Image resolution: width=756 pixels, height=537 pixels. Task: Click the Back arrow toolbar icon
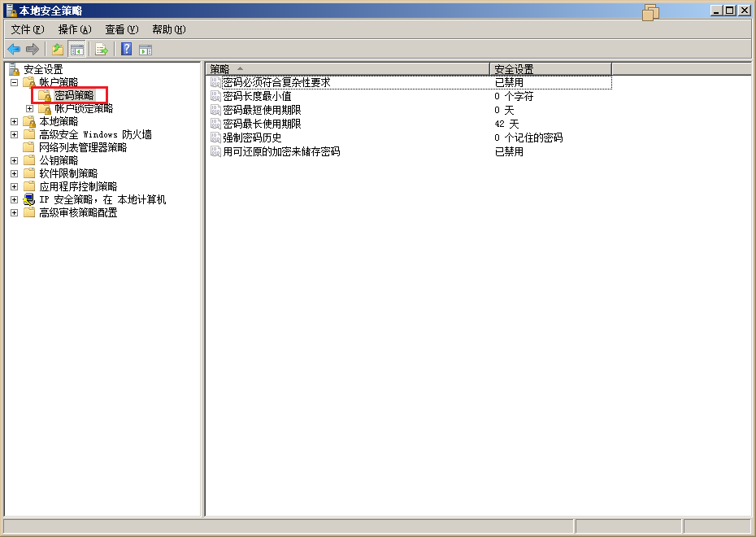[x=14, y=49]
